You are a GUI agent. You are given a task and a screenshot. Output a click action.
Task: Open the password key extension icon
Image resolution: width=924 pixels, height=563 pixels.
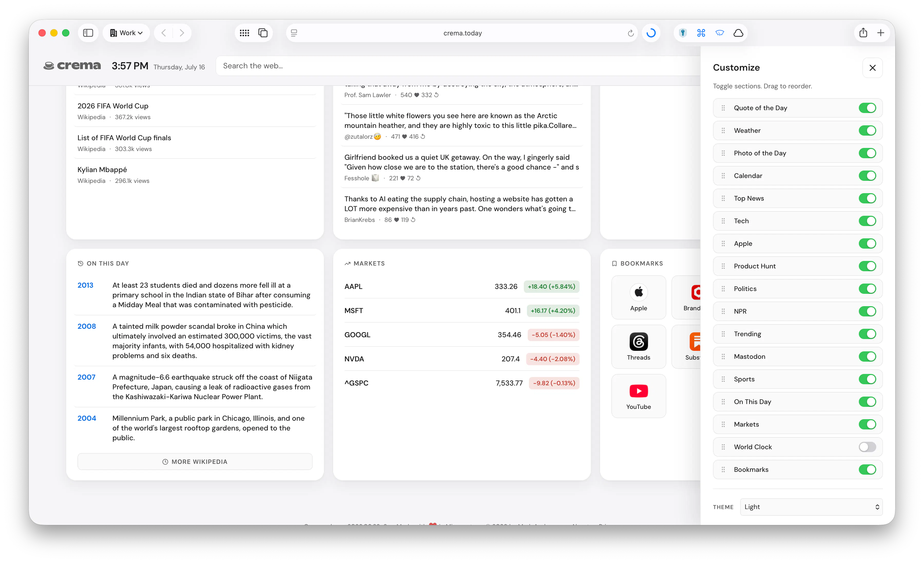[682, 33]
